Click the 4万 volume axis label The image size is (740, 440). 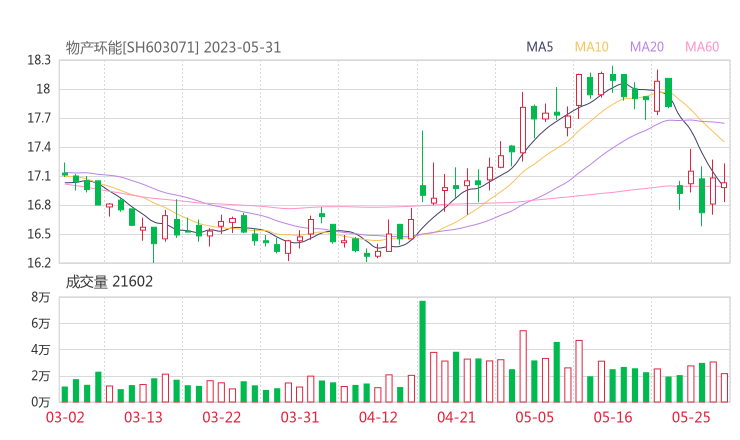(x=41, y=350)
